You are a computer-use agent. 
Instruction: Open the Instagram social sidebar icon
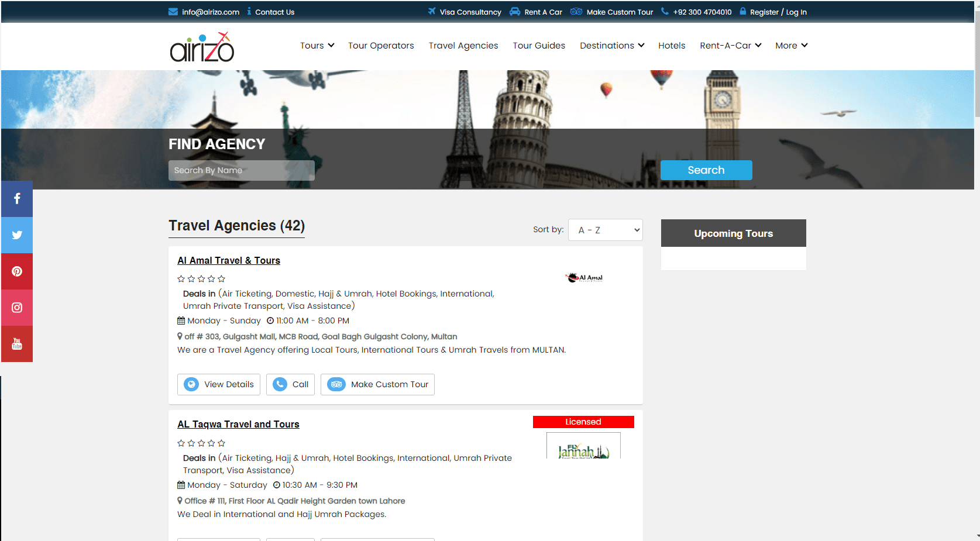pyautogui.click(x=17, y=308)
